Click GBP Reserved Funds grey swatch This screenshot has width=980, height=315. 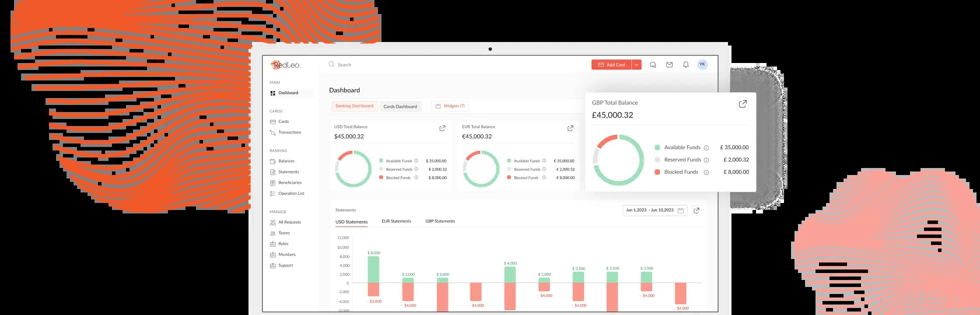pyautogui.click(x=657, y=160)
